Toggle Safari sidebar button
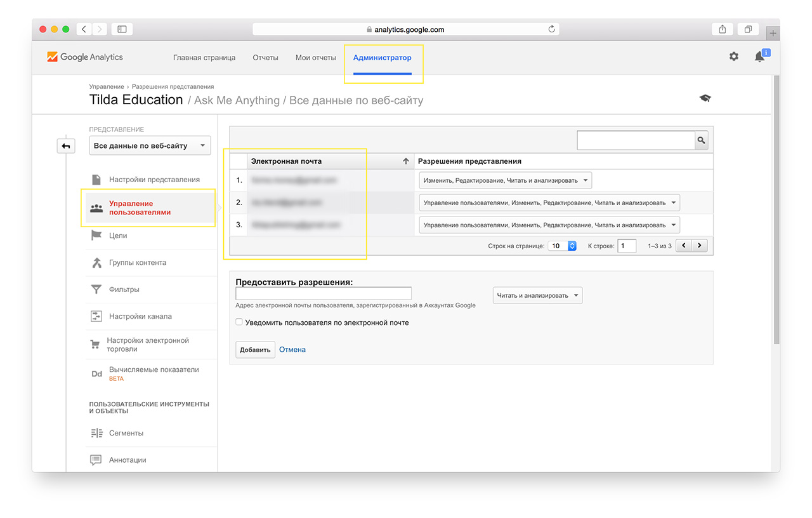The height and width of the screenshot is (518, 812). tap(122, 29)
